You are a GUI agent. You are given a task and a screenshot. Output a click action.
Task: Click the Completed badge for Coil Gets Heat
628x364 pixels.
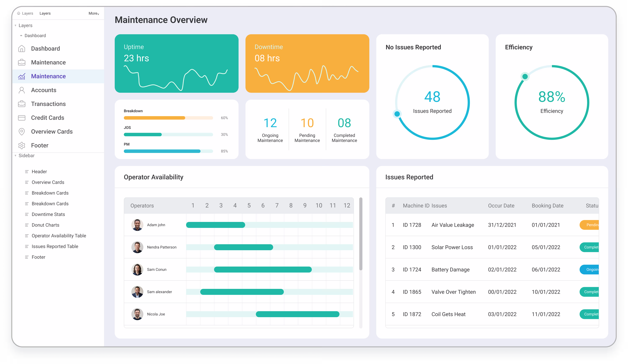pos(589,314)
